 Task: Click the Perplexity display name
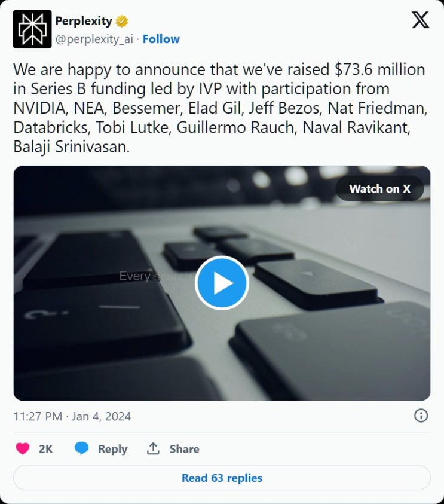84,22
